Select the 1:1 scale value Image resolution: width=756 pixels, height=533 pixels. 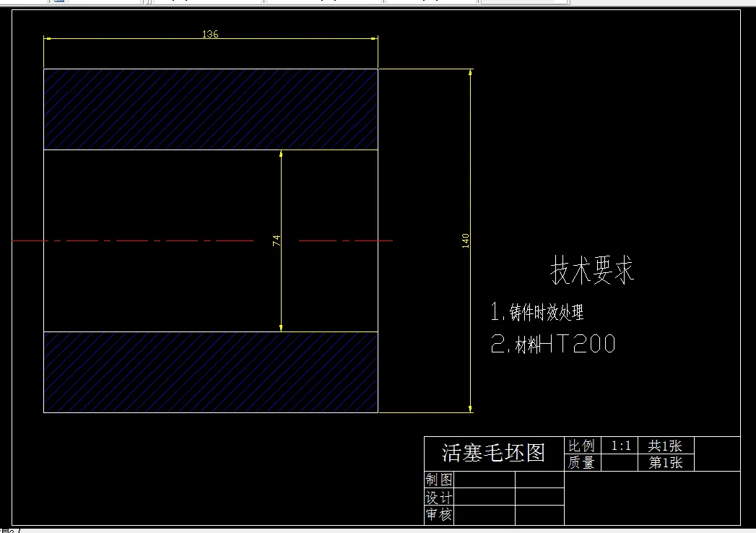pos(621,445)
